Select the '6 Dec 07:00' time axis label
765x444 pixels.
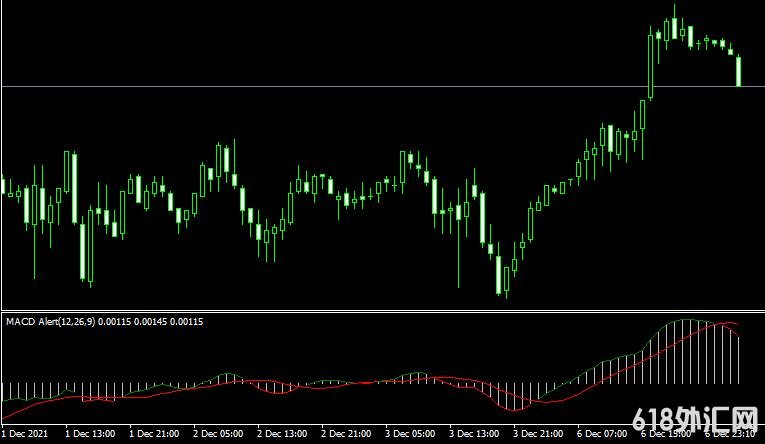(x=602, y=433)
